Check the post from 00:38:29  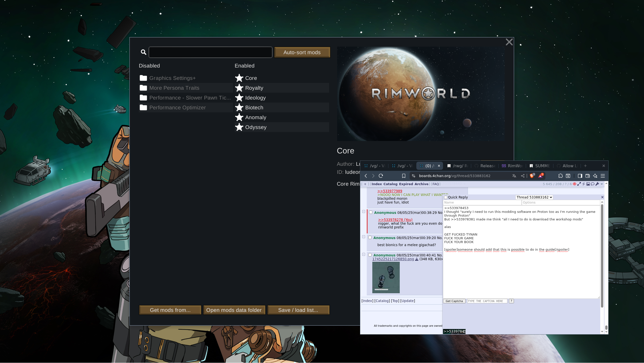coord(371,212)
